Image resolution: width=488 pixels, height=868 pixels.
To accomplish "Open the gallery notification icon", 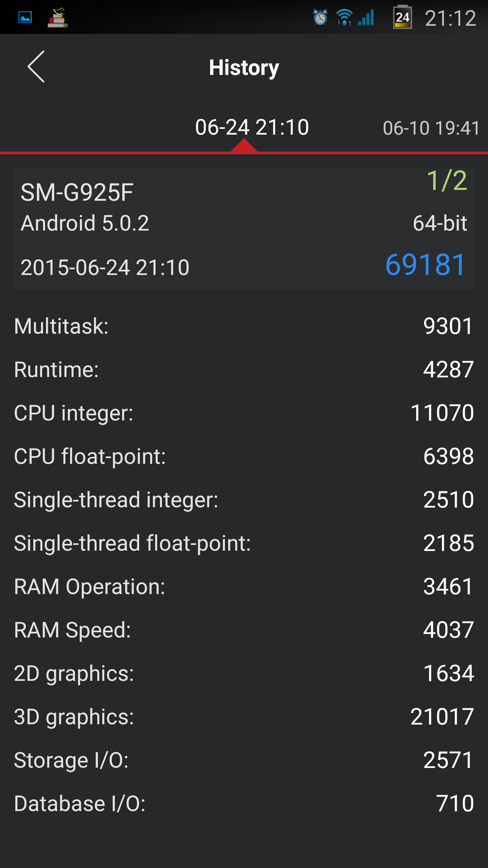I will tap(25, 17).
